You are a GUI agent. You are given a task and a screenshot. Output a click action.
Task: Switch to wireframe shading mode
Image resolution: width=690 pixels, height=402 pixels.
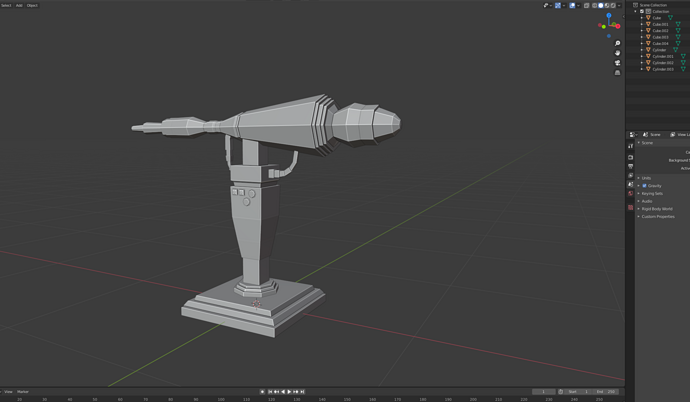pos(595,5)
